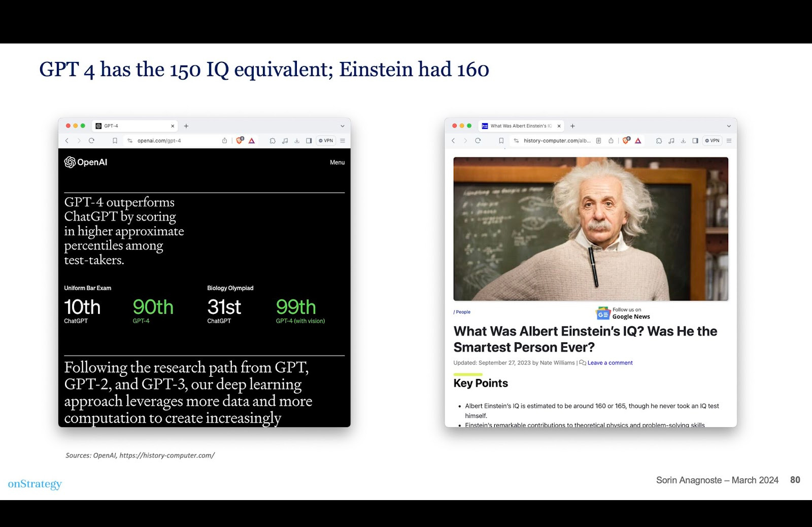Reload the openai.com/gpt-4 page

point(91,141)
